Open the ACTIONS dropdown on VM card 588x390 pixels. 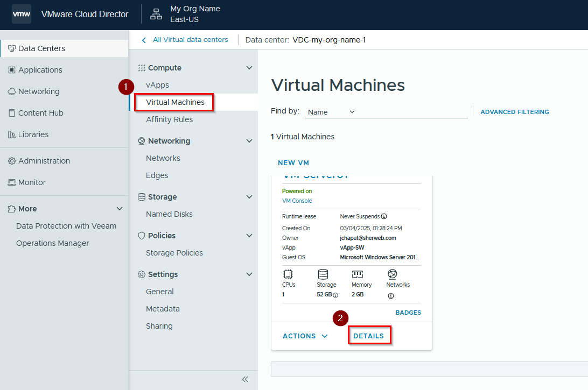[305, 336]
